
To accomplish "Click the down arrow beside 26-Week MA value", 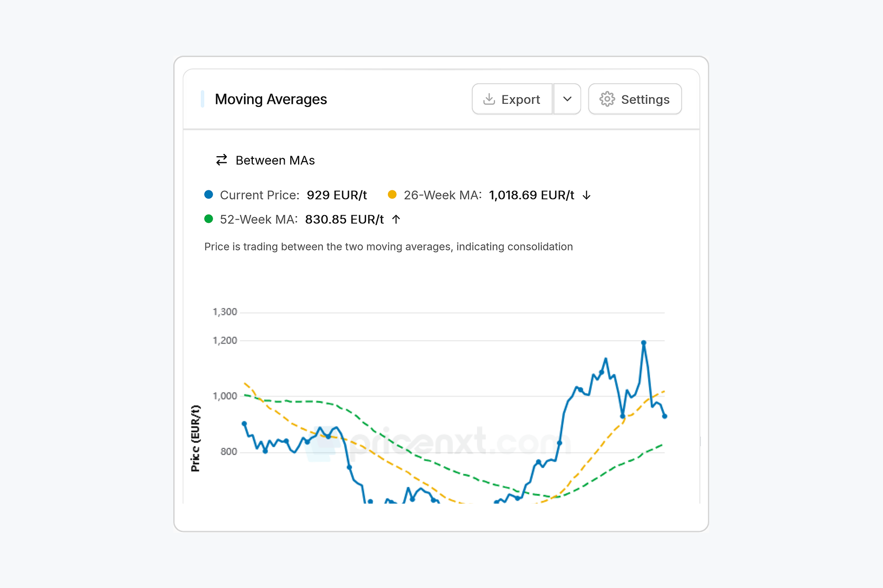I will tap(587, 195).
